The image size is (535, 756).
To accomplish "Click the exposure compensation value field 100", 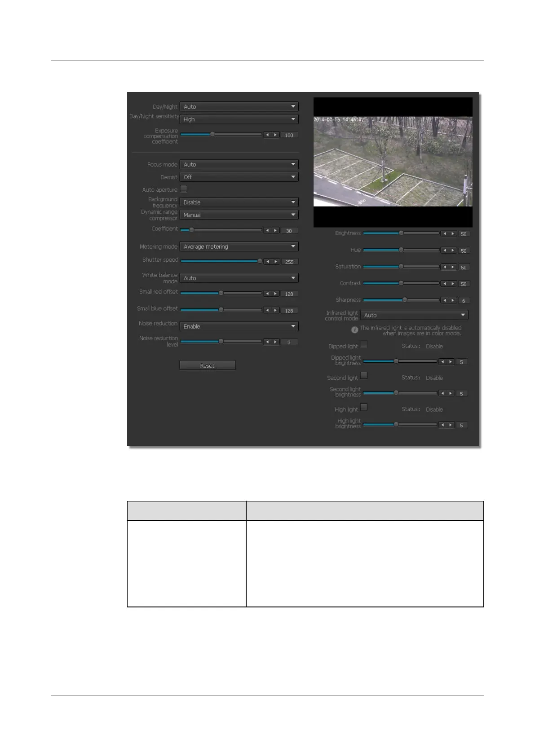I will coord(289,135).
